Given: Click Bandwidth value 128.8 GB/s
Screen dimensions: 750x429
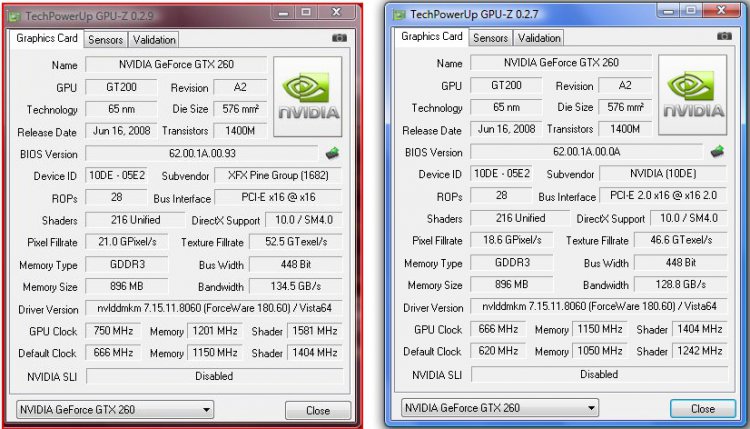Looking at the screenshot, I should coord(681,284).
